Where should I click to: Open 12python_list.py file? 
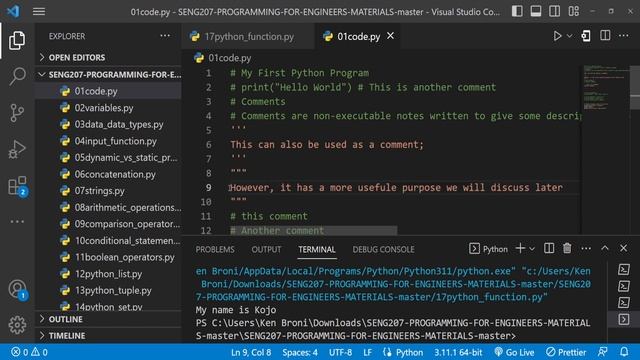point(108,274)
